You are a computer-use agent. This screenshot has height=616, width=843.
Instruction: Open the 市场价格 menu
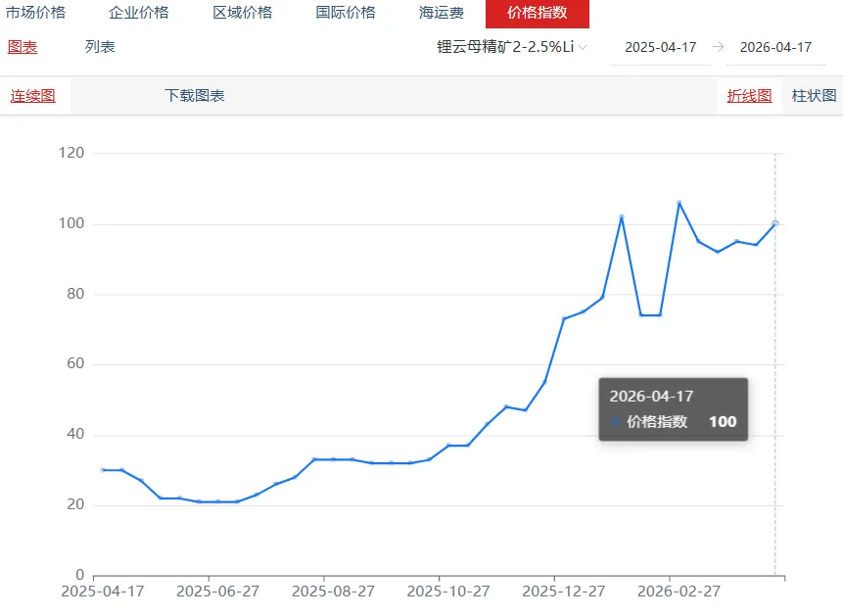click(35, 13)
